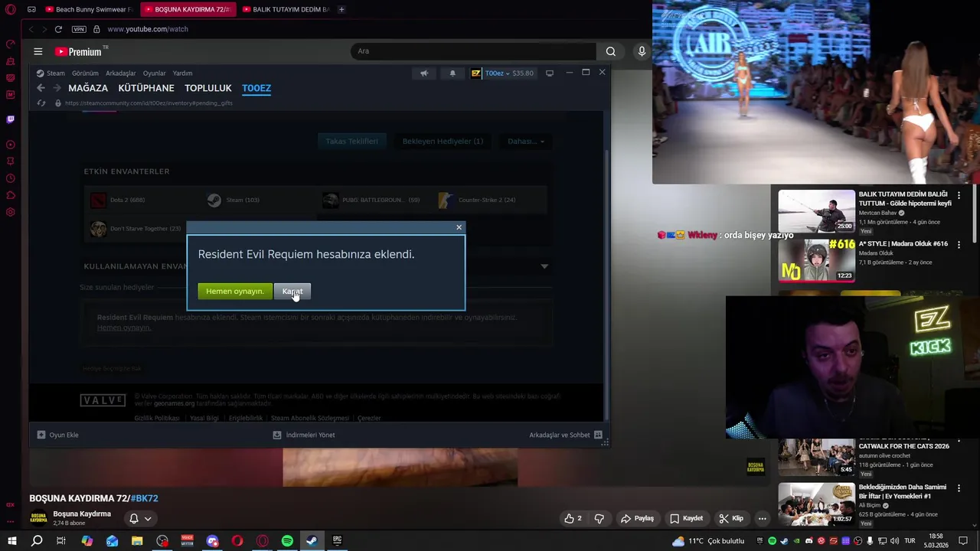Image resolution: width=980 pixels, height=551 pixels.
Task: Open the Oyunlar menu in Steam
Action: [154, 73]
